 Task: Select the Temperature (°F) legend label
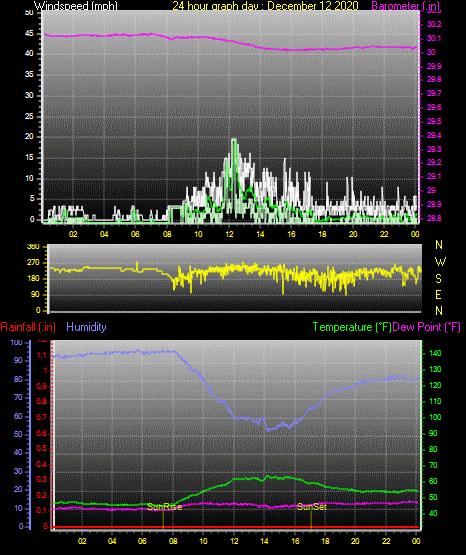[352, 327]
